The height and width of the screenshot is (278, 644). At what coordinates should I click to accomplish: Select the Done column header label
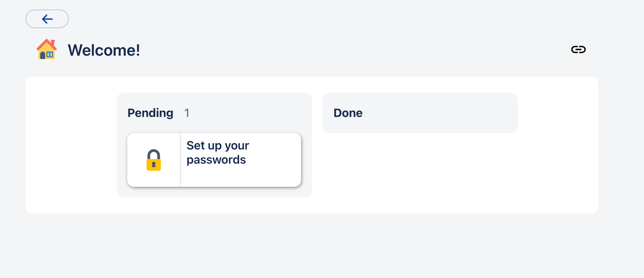click(348, 113)
